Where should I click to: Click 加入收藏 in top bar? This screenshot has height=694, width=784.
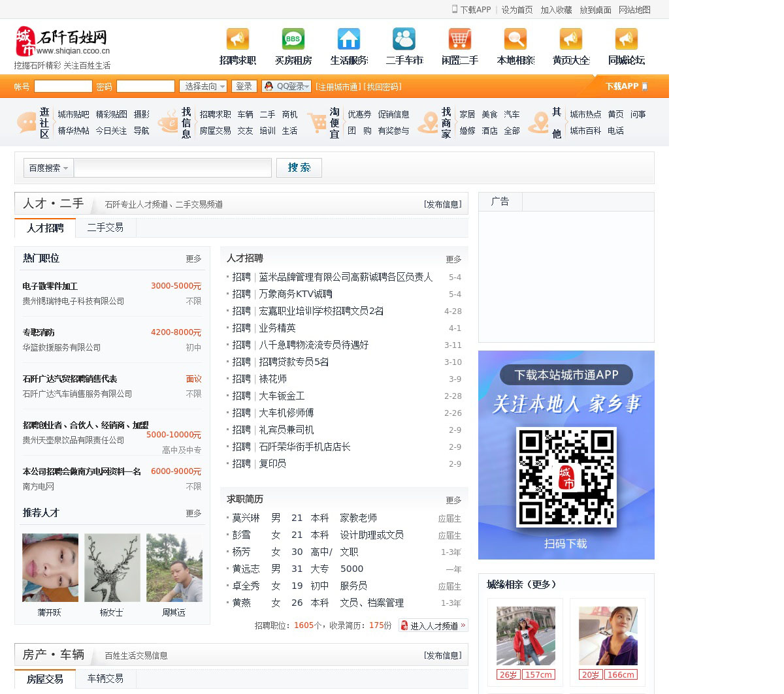click(x=556, y=10)
